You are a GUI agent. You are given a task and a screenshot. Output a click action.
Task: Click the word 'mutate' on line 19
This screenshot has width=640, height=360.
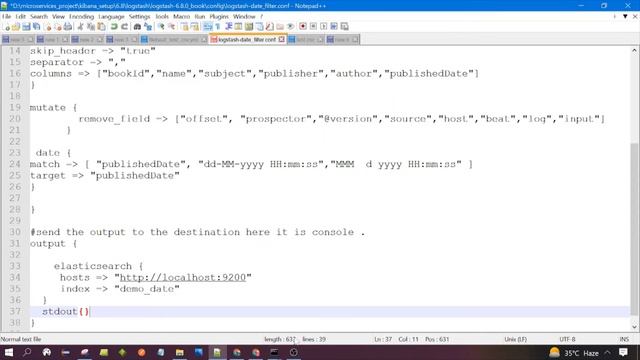pyautogui.click(x=47, y=108)
